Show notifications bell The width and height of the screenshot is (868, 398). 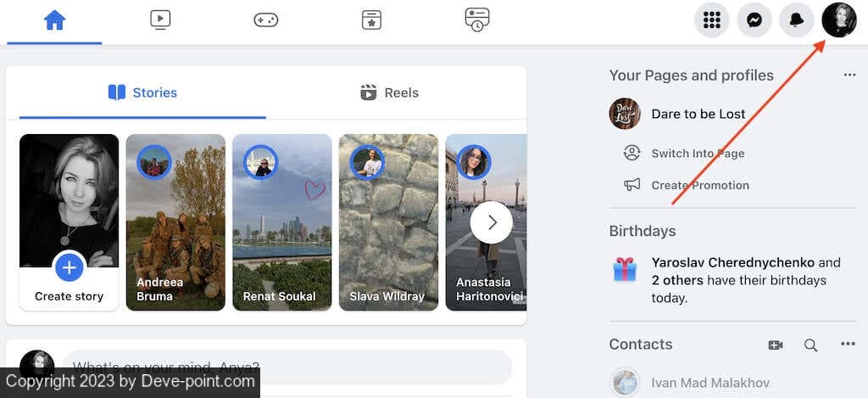(x=797, y=20)
